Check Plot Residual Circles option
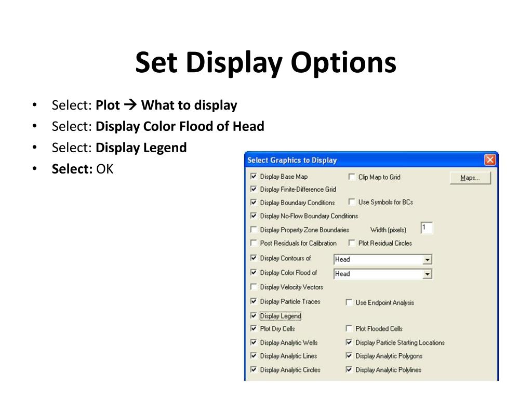The image size is (532, 399). pyautogui.click(x=352, y=243)
